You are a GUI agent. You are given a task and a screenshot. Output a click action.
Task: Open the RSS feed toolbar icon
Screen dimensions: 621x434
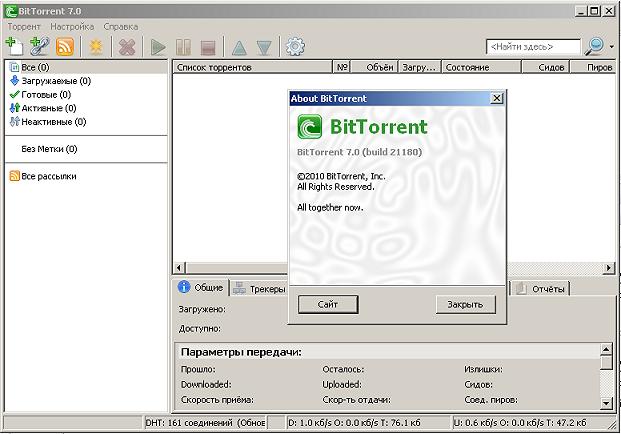tap(65, 46)
